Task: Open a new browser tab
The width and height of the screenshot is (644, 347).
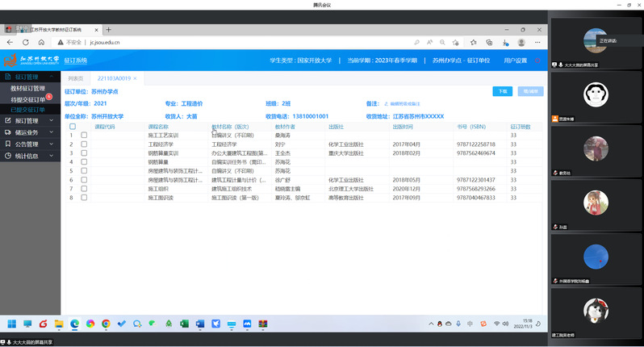Action: (x=109, y=30)
